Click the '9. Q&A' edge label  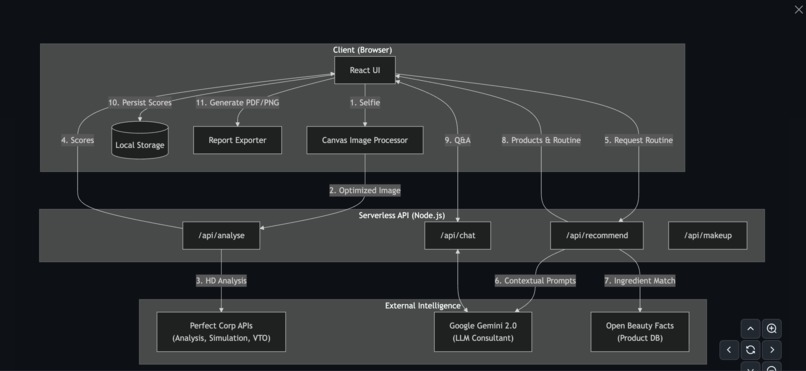(457, 140)
